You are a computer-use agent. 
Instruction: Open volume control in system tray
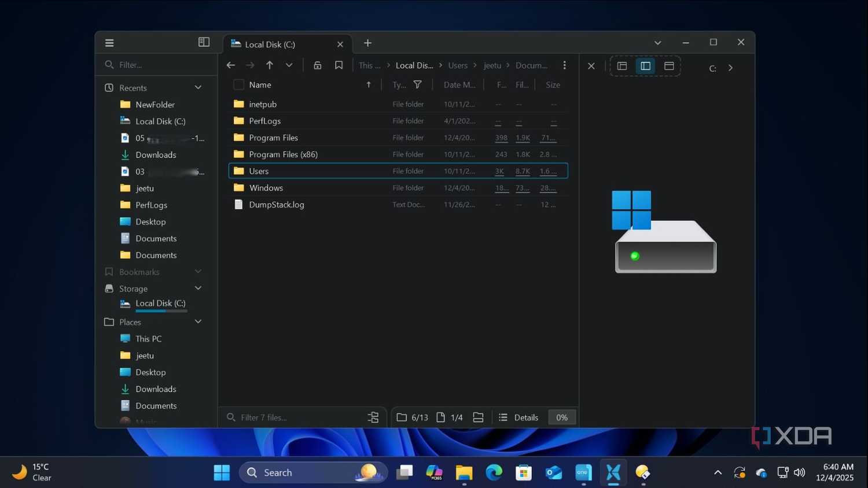[799, 472]
